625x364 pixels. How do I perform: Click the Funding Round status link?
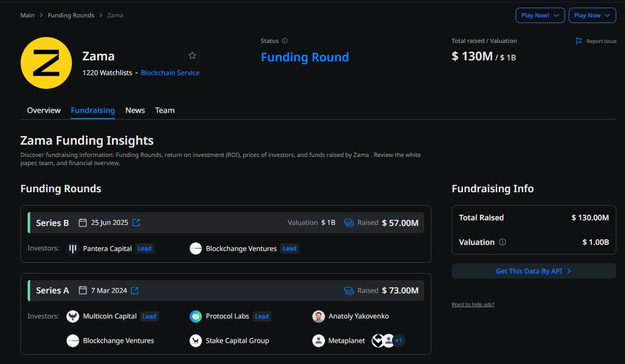click(x=305, y=57)
